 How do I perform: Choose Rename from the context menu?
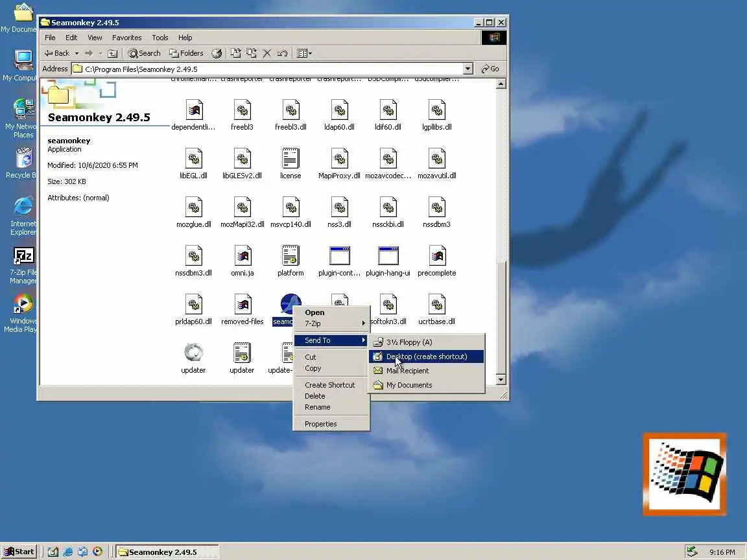[x=331, y=407]
